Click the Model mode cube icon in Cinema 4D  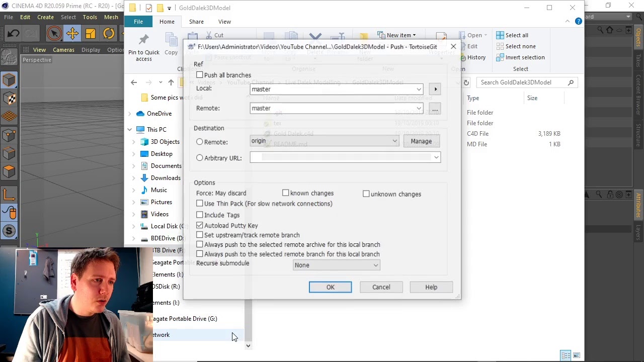pyautogui.click(x=9, y=80)
